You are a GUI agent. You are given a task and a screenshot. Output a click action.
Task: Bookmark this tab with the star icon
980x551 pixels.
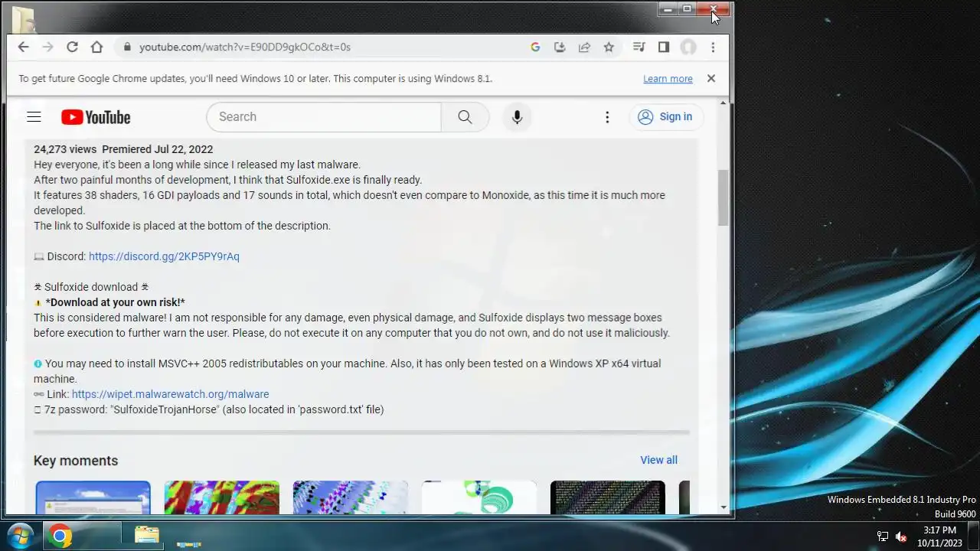609,47
